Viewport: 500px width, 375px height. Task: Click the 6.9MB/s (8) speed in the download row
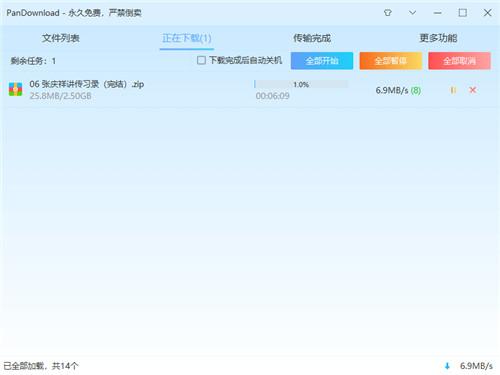click(x=398, y=90)
